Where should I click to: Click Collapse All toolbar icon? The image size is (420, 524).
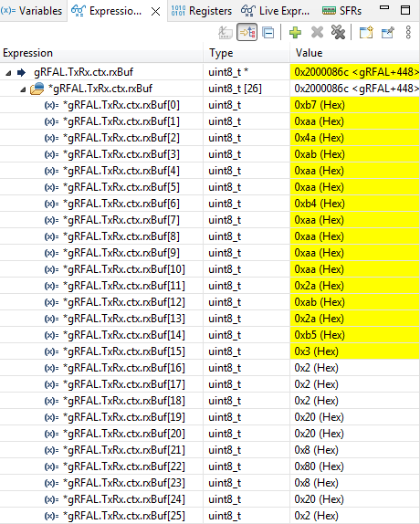[268, 33]
